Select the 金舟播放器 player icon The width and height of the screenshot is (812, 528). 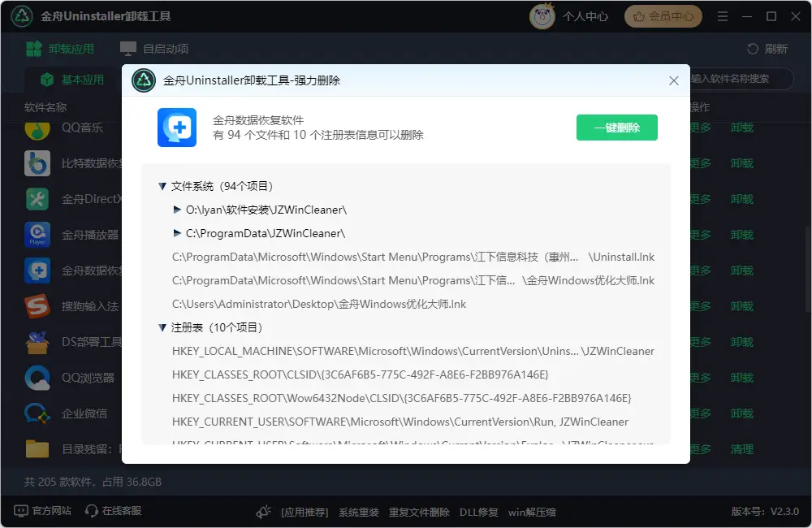[x=36, y=234]
